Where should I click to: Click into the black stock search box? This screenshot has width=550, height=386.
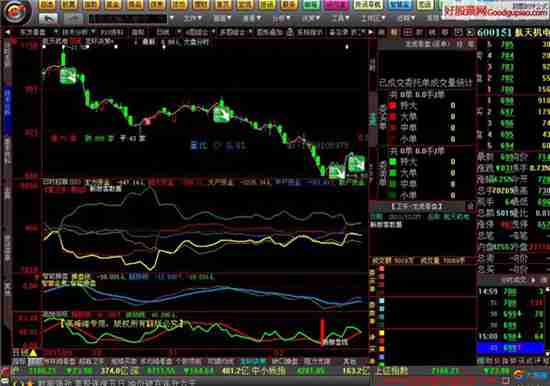128,19
